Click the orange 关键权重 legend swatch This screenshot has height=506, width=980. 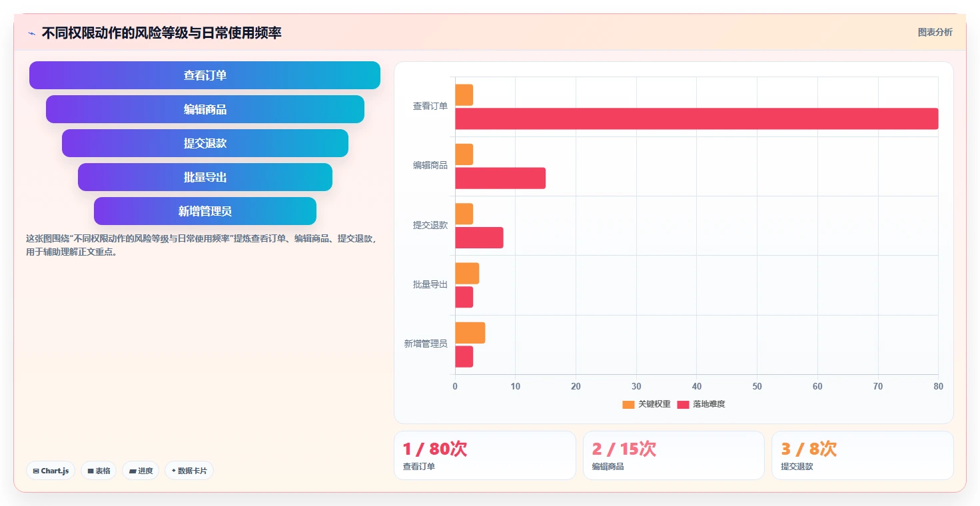pos(628,404)
